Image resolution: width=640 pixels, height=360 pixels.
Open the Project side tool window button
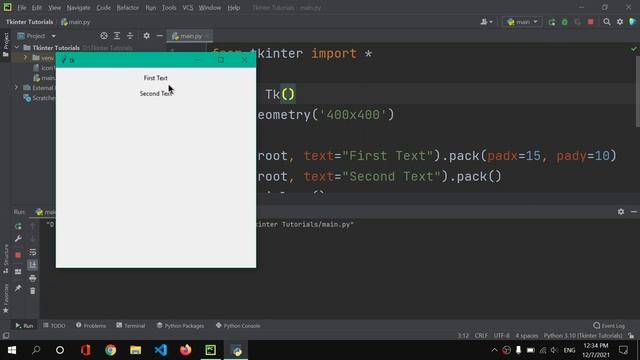click(6, 45)
